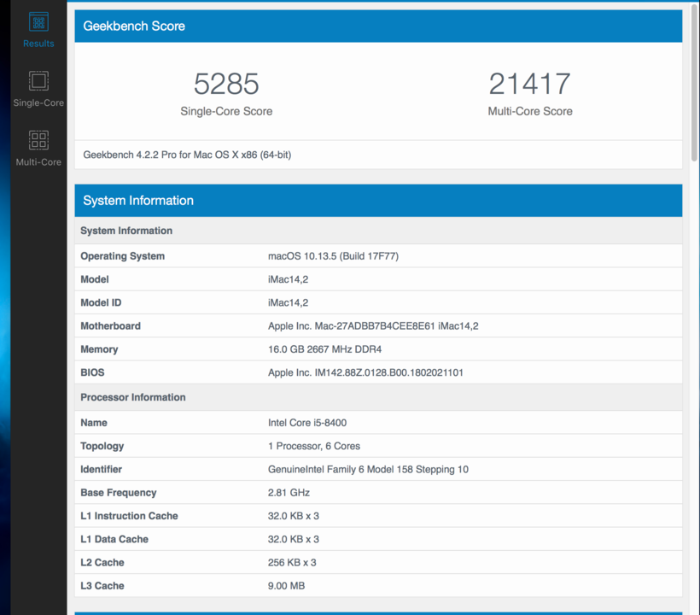Click the BIOS row label
700x615 pixels.
92,372
